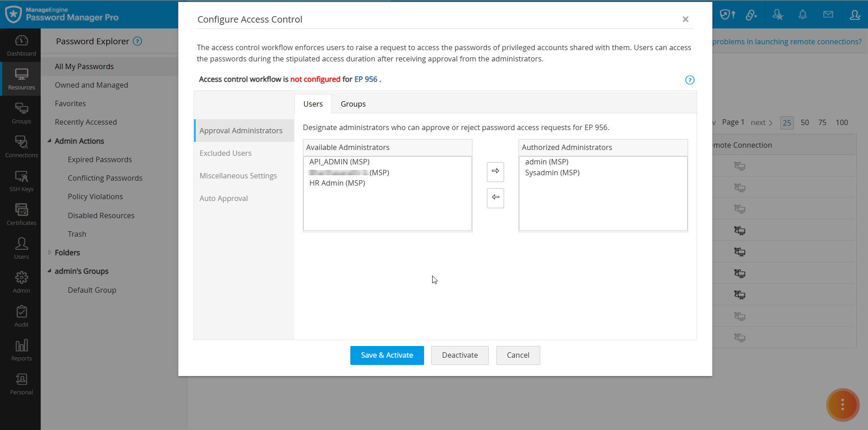
Task: Collapse the Admin Actions section
Action: point(50,141)
